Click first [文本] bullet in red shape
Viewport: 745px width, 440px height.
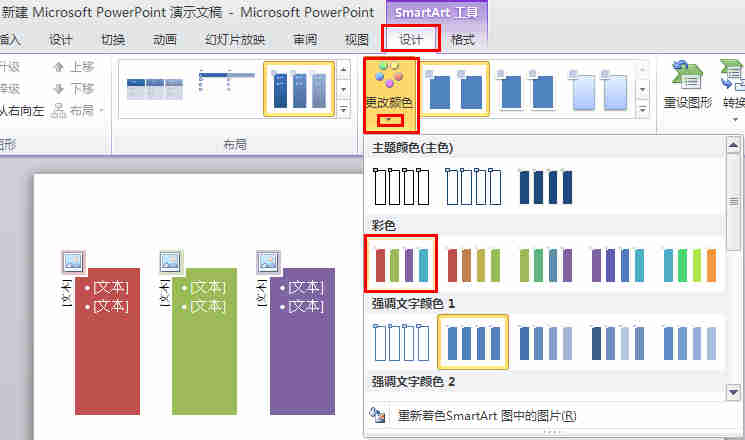tap(111, 288)
